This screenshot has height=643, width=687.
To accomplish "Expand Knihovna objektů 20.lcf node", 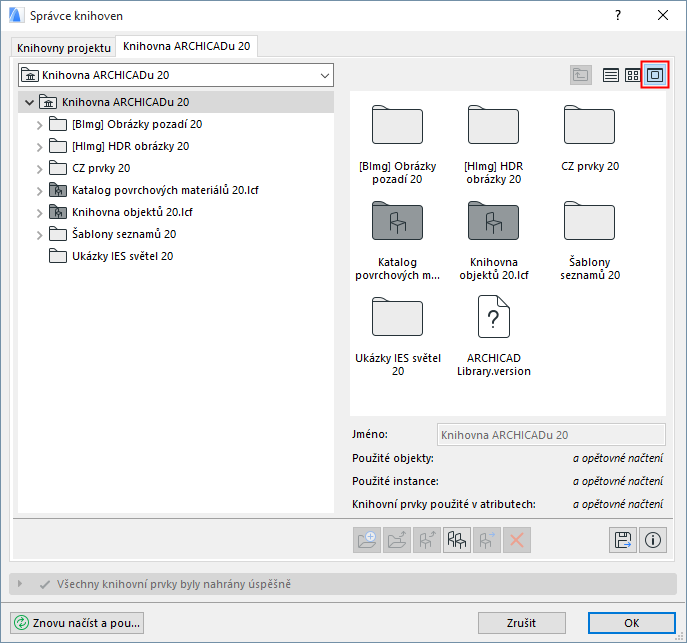I will pos(39,213).
